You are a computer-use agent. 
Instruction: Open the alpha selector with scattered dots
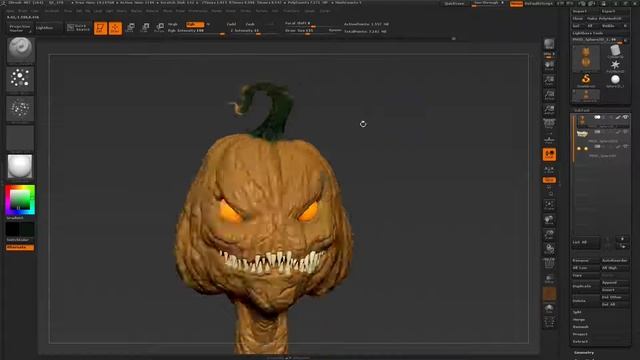[x=20, y=108]
